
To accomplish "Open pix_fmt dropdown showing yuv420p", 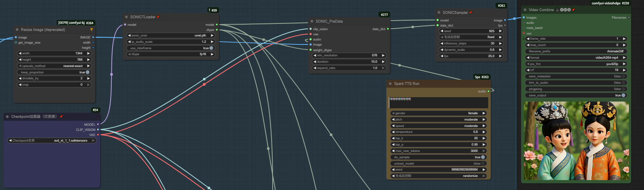I will point(576,64).
